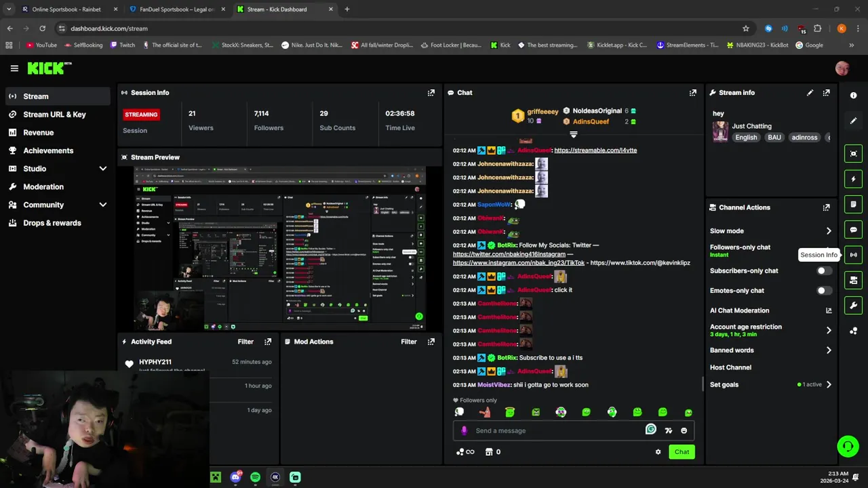Open the TikTok kevinklipz link
The width and height of the screenshot is (868, 488).
coord(640,263)
